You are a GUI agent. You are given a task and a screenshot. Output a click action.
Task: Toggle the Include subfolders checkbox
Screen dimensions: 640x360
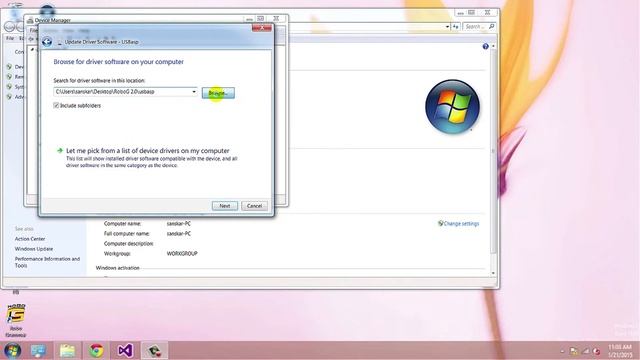[56, 105]
